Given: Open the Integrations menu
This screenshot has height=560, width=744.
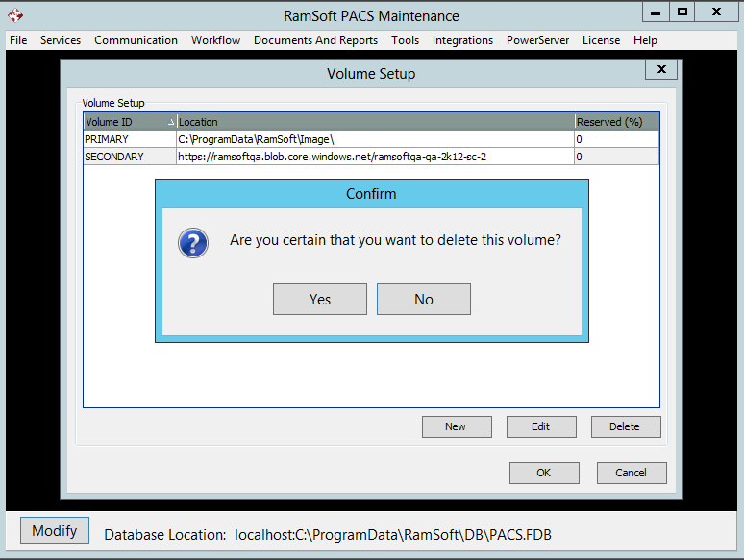Looking at the screenshot, I should pyautogui.click(x=462, y=40).
